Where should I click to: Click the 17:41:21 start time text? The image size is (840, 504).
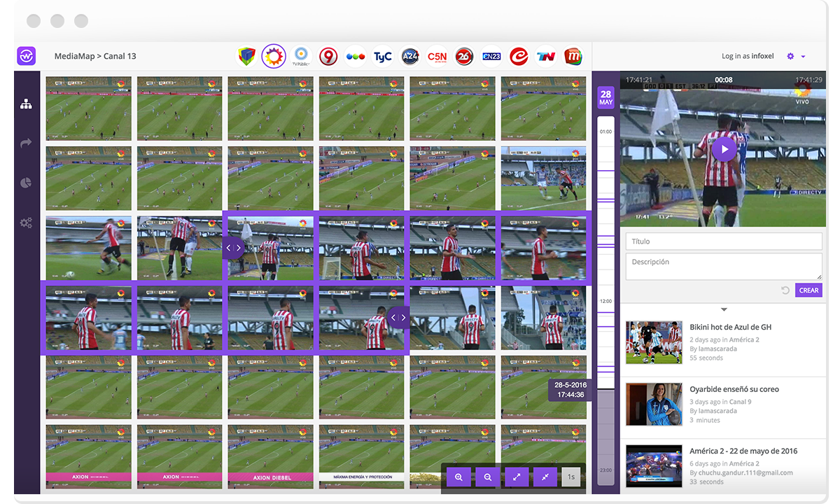click(638, 80)
